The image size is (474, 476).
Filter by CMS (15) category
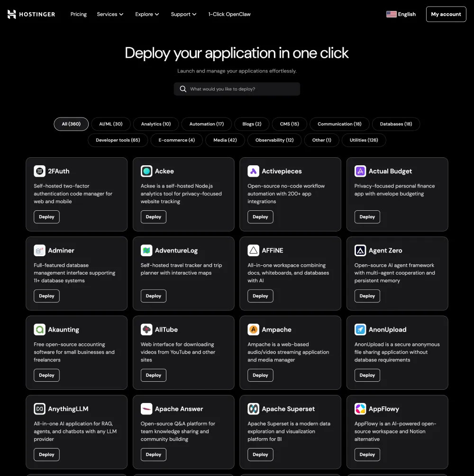click(x=290, y=124)
